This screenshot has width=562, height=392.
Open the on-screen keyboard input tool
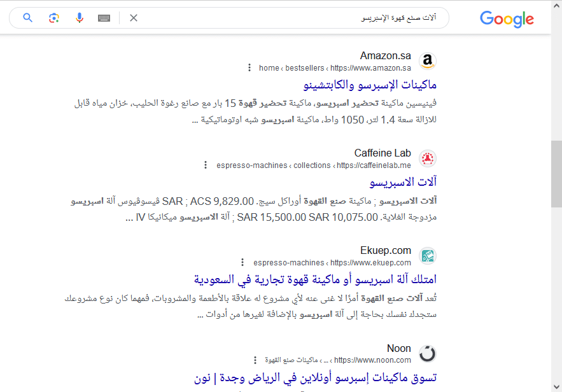pyautogui.click(x=104, y=18)
